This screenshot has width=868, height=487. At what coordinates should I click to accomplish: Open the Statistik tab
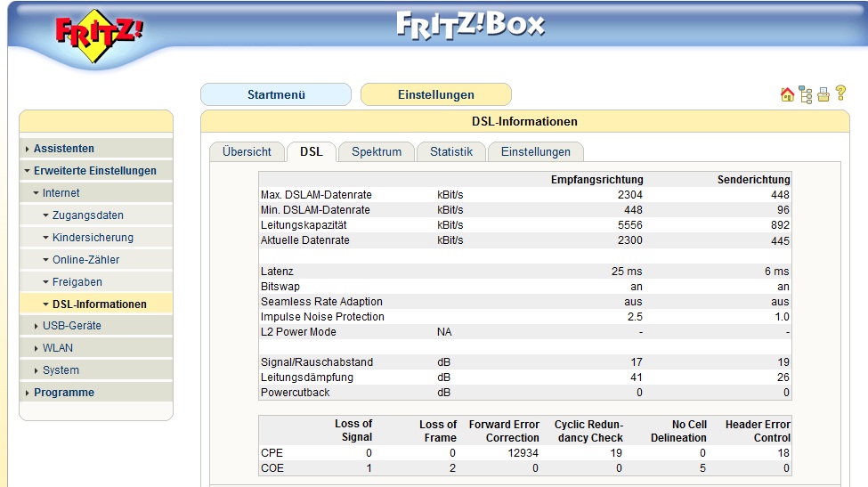click(x=451, y=151)
